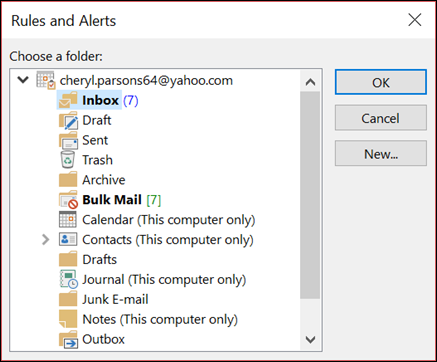
Task: Click the scrollbar up arrow
Action: [x=310, y=82]
